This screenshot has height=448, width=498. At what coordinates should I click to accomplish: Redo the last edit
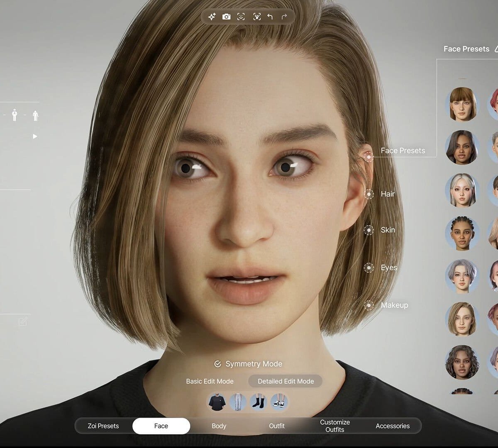(x=284, y=17)
